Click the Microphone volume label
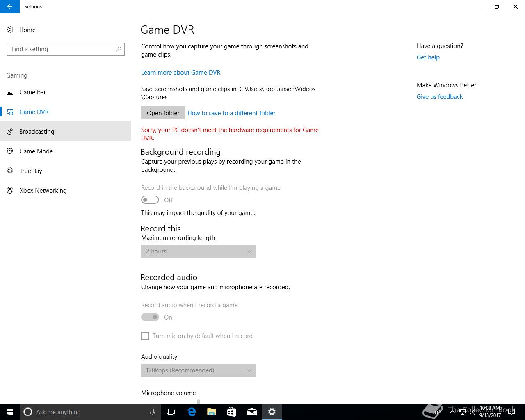 pyautogui.click(x=169, y=393)
